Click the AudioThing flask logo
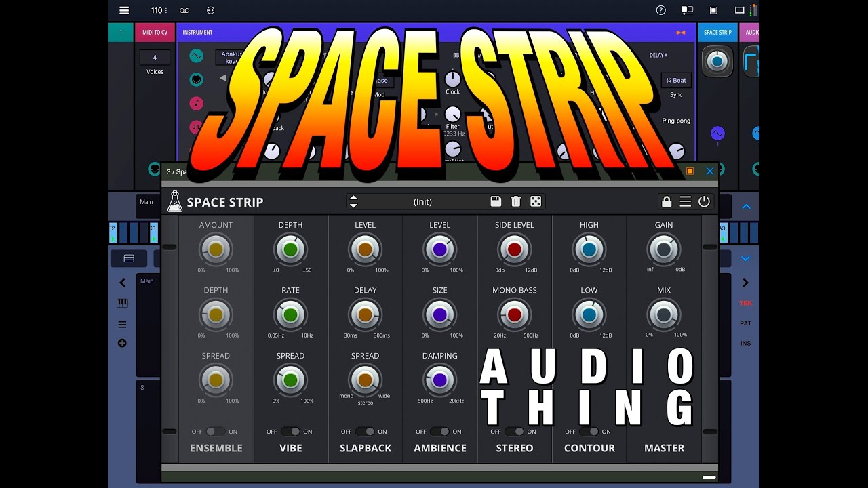Image resolution: width=868 pixels, height=488 pixels. click(x=175, y=201)
